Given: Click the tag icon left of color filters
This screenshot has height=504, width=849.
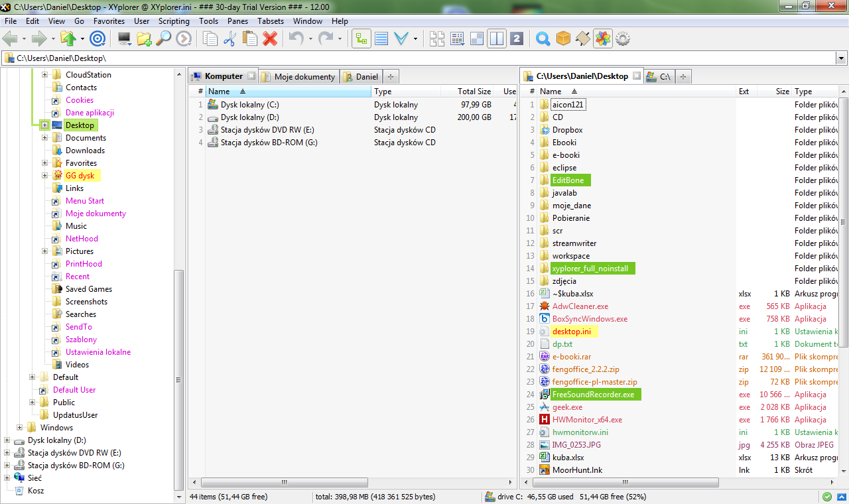Looking at the screenshot, I should pyautogui.click(x=582, y=39).
